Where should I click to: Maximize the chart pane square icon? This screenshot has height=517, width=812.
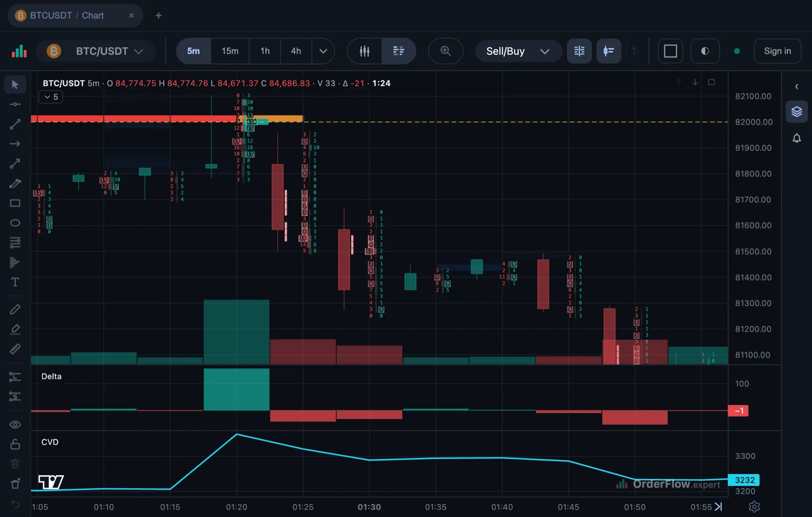(712, 82)
